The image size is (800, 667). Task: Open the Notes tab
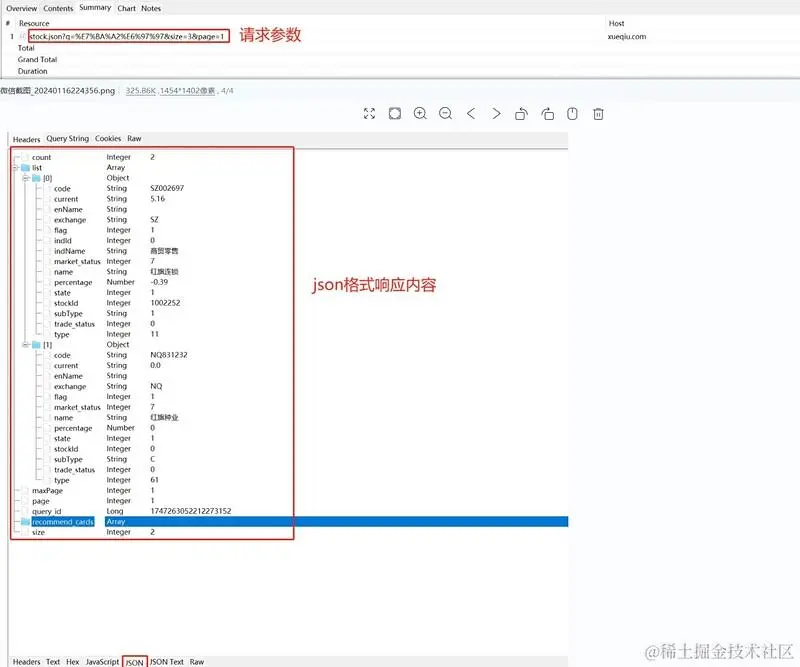coord(151,8)
